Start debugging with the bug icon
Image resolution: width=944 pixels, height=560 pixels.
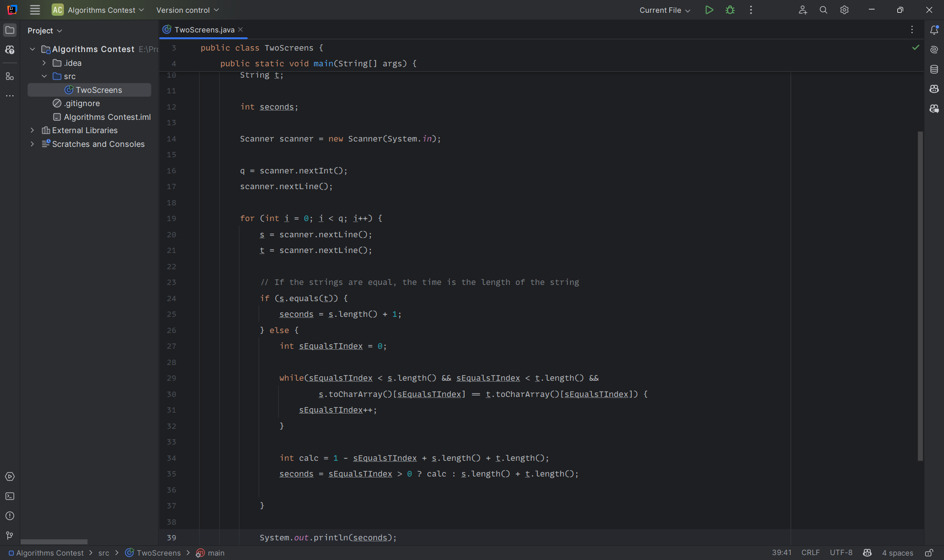click(730, 10)
